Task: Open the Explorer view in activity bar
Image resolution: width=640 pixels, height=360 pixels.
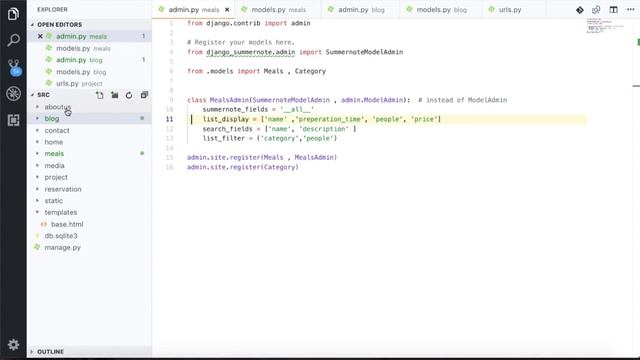Action: coord(13,14)
